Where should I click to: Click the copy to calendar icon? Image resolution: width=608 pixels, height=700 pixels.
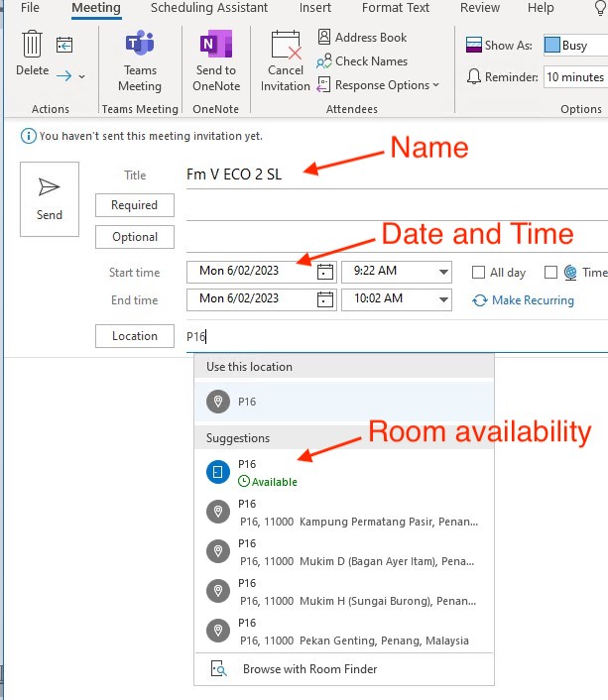pos(64,45)
